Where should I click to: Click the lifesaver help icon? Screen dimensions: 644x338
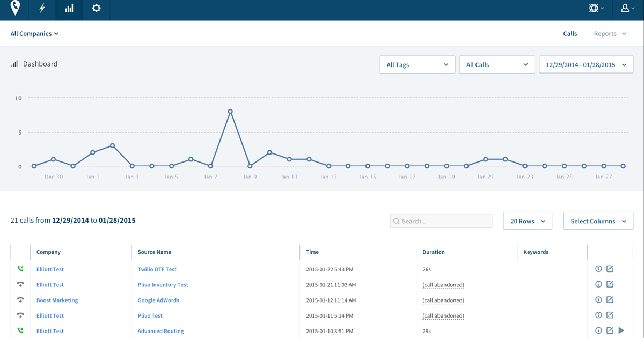click(x=594, y=9)
